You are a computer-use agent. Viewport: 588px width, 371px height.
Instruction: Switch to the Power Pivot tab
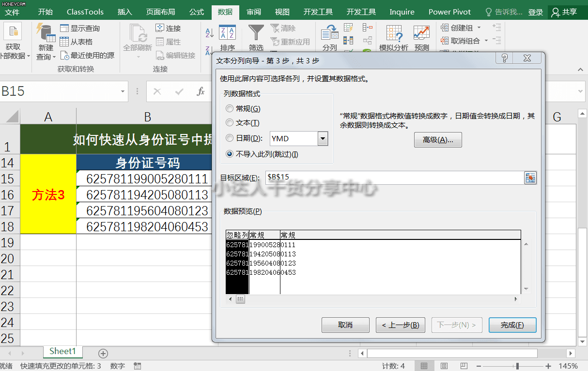point(450,12)
